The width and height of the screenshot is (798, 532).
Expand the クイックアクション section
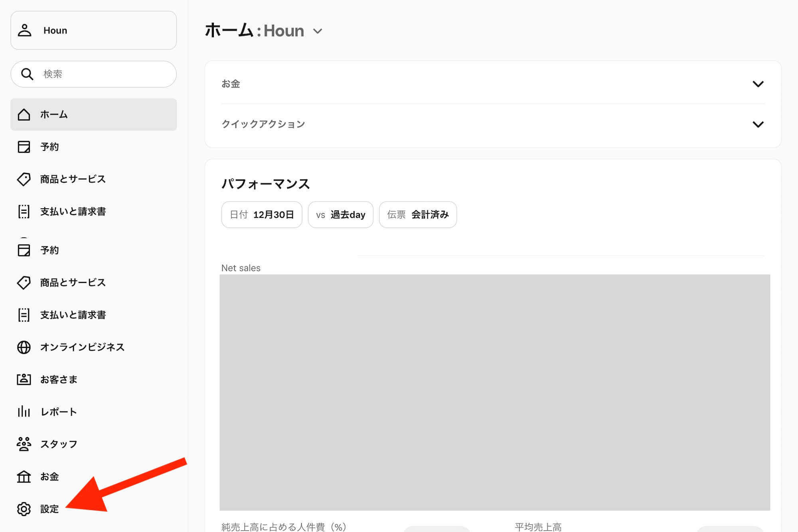pyautogui.click(x=758, y=124)
